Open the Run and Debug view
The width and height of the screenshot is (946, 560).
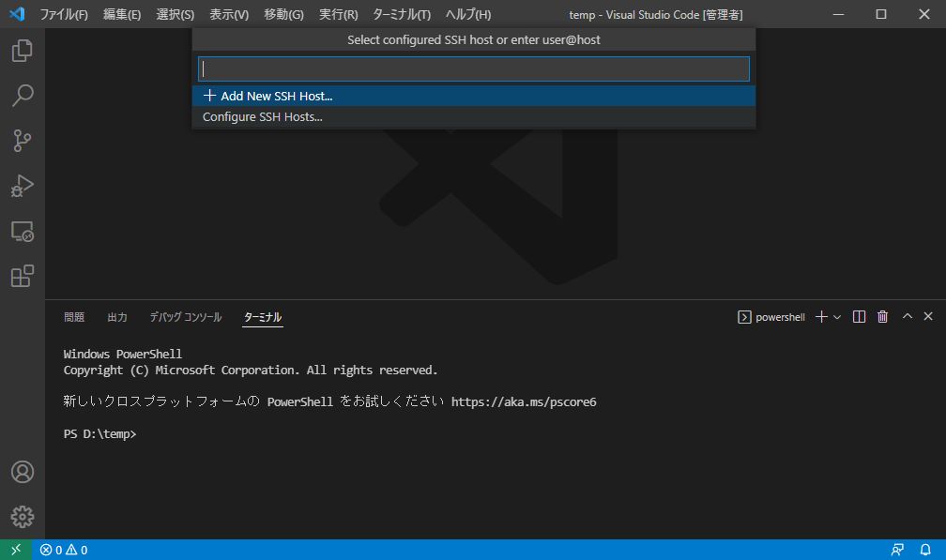click(23, 186)
